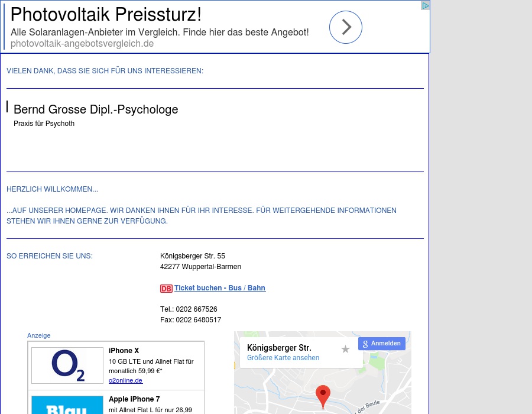The width and height of the screenshot is (532, 414).
Task: Click the 'Anzeige' label above the ads
Action: [39, 335]
